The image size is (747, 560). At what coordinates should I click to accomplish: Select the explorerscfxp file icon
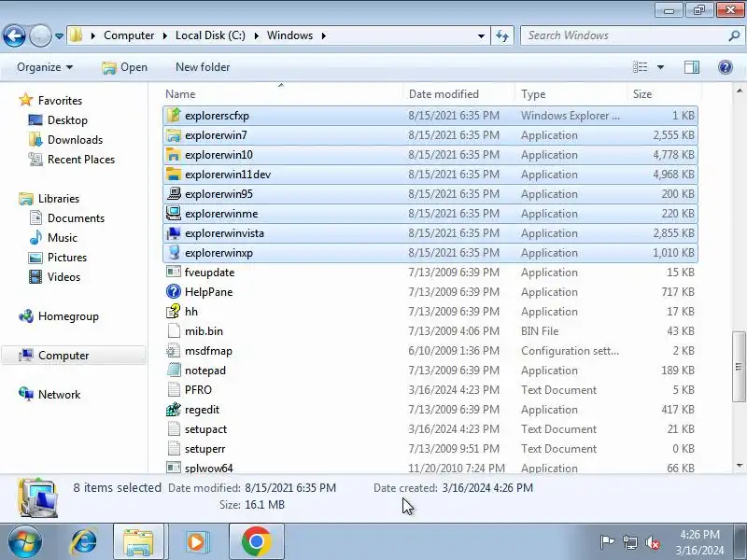[174, 115]
